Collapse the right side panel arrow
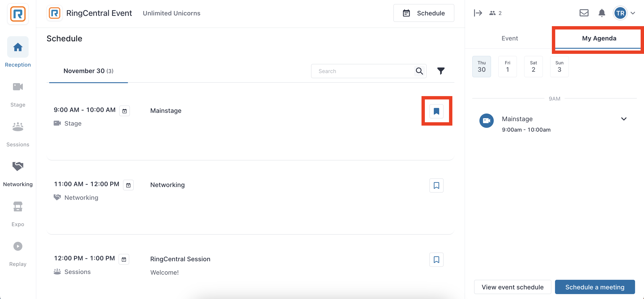The width and height of the screenshot is (644, 299). tap(478, 13)
